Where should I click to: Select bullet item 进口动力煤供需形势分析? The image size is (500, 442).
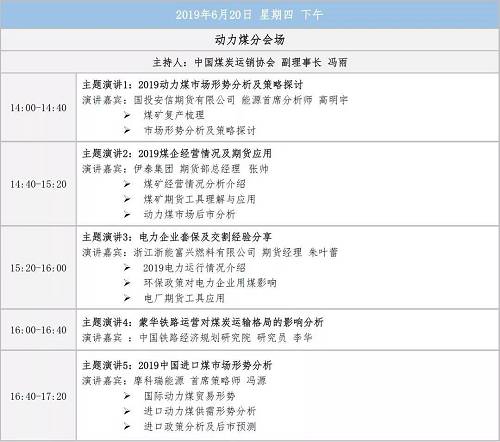(x=200, y=411)
